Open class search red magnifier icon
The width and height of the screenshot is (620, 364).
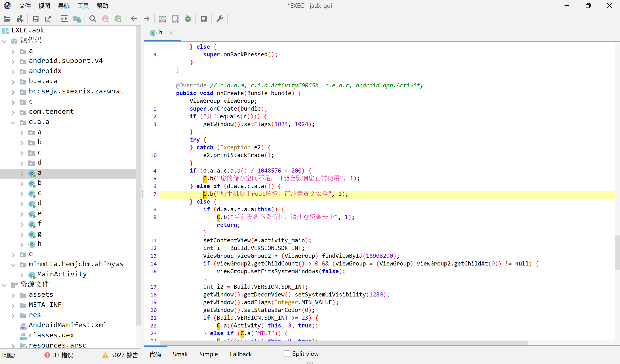click(x=106, y=19)
